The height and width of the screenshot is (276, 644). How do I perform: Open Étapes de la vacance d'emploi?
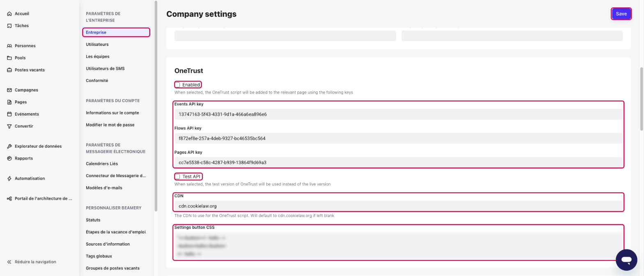(x=116, y=232)
